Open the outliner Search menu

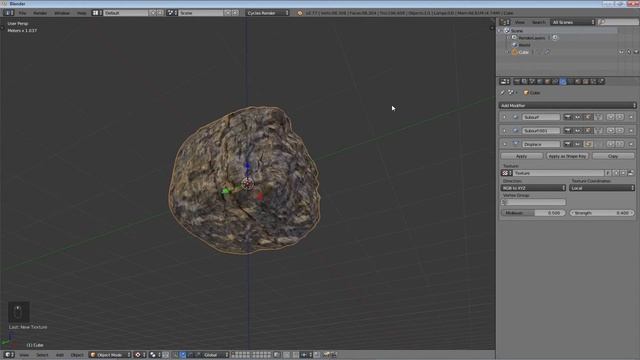[538, 22]
